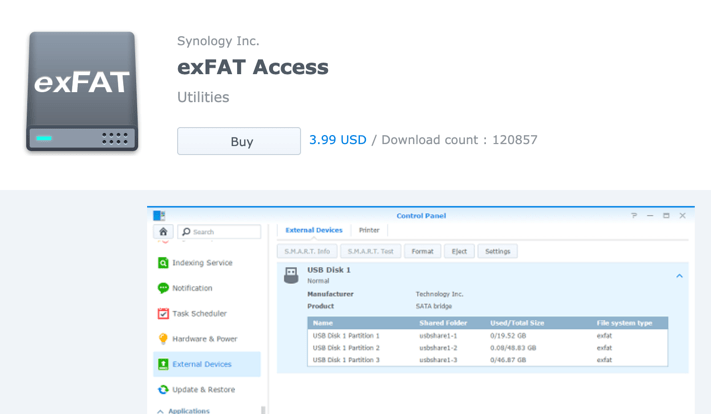711x414 pixels.
Task: Click the search magnifier icon
Action: coord(186,232)
